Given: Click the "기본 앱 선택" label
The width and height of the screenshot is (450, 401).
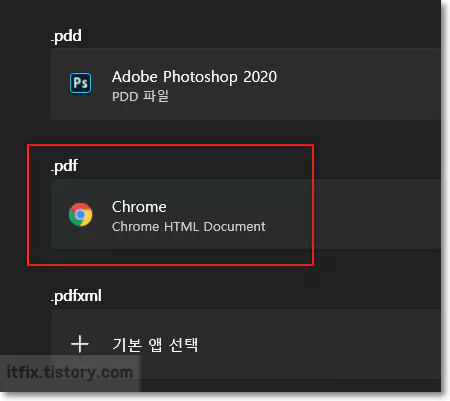Looking at the screenshot, I should pyautogui.click(x=155, y=344).
